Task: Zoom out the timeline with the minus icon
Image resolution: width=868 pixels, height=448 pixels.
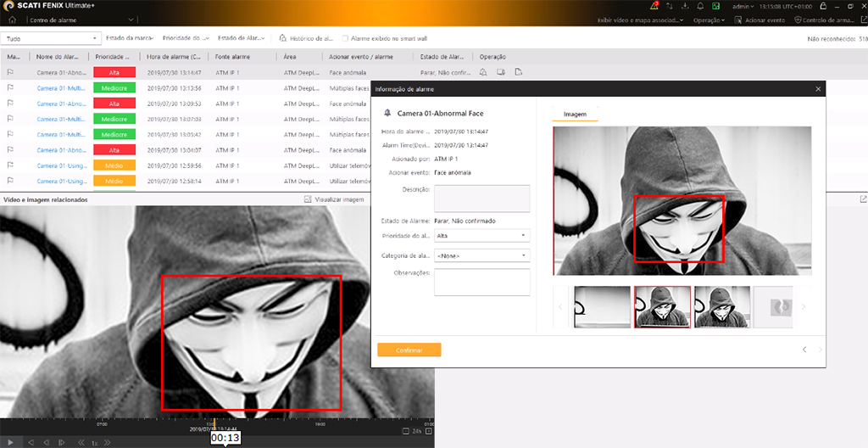Action: click(404, 431)
